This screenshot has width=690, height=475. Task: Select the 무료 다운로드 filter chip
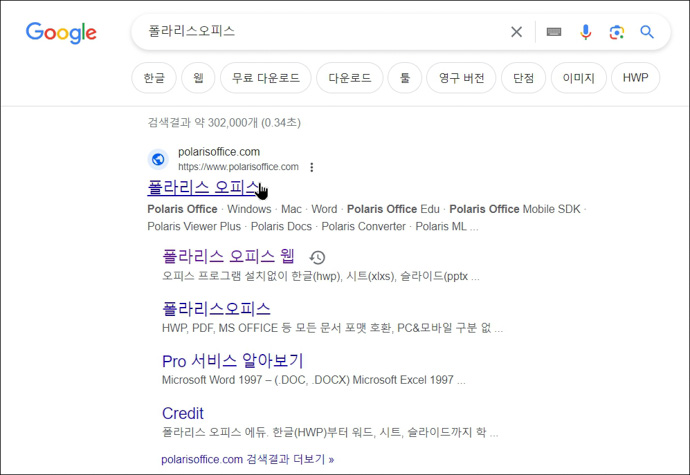(x=266, y=78)
